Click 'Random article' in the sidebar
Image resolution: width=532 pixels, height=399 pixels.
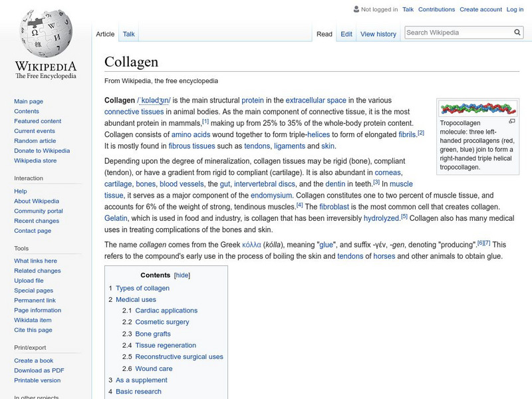pos(34,141)
